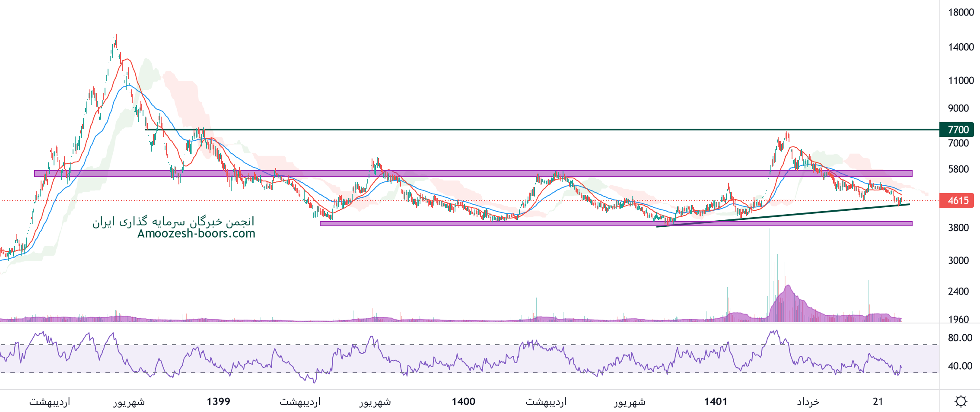Viewport: 980px width, 412px height.
Task: Click the 1399 year label on time axis
Action: pos(218,402)
